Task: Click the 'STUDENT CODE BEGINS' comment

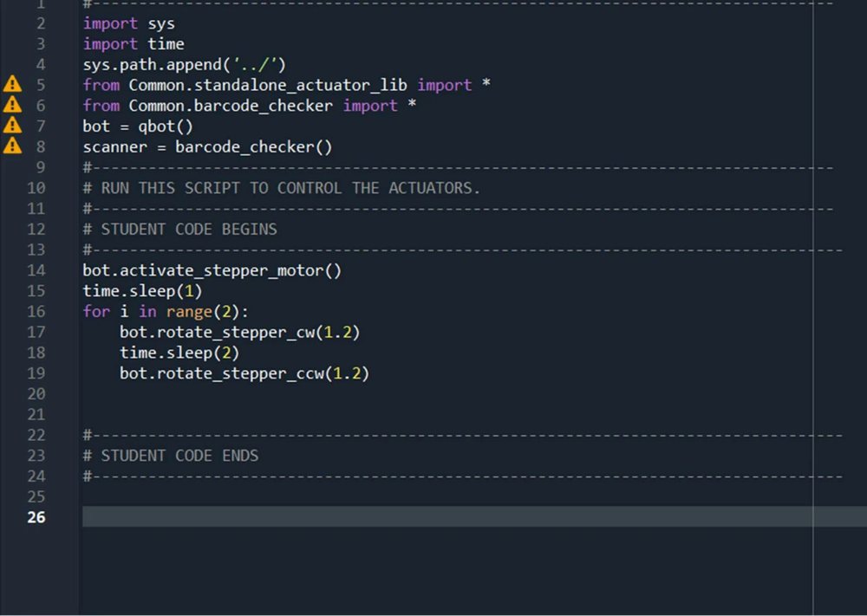Action: (x=179, y=230)
